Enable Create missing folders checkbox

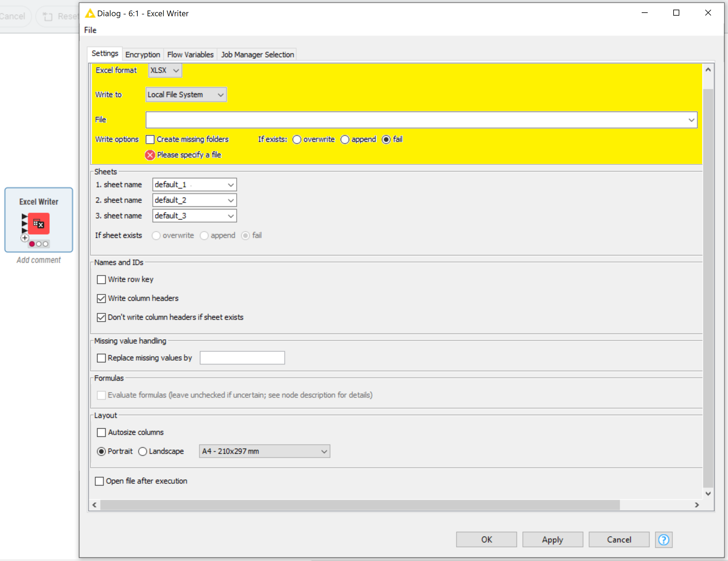(150, 139)
